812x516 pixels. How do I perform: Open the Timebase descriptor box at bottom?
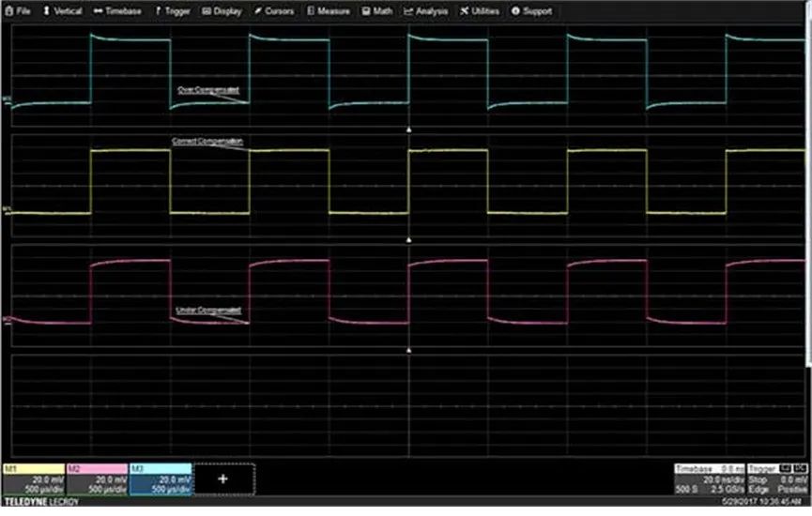pyautogui.click(x=710, y=479)
